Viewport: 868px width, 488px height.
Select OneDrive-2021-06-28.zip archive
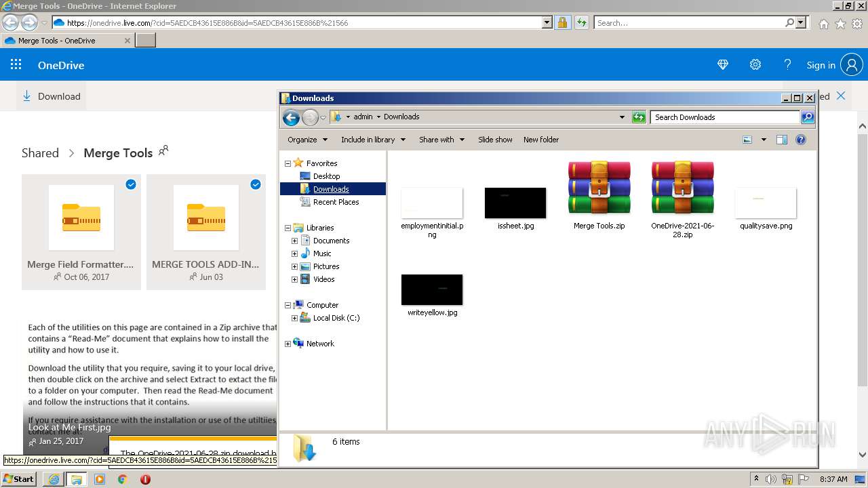point(682,199)
